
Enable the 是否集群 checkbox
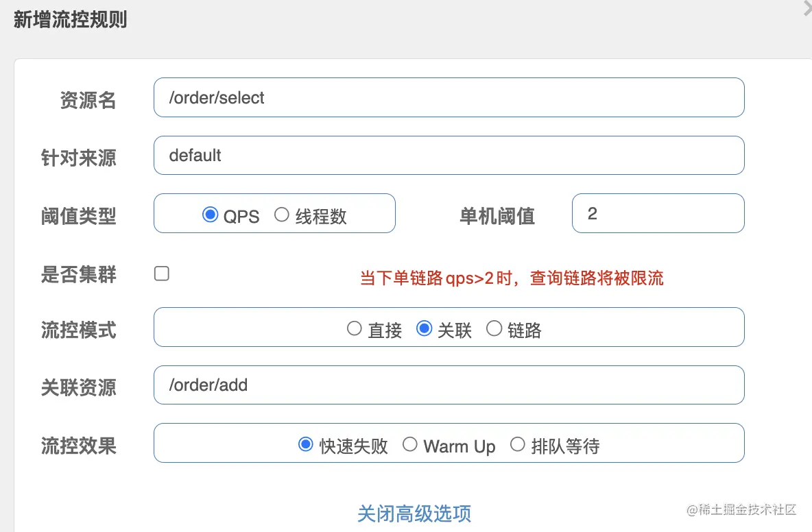[x=162, y=274]
